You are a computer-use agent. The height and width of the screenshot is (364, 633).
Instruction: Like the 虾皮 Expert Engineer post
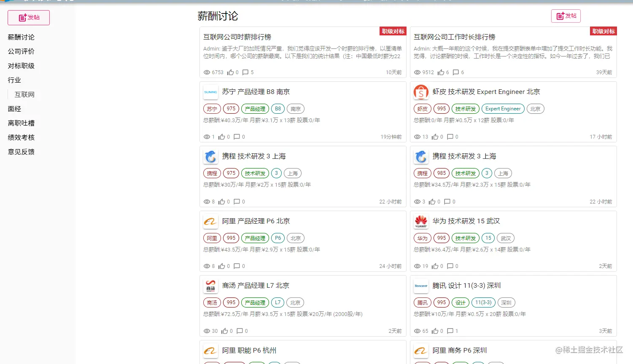pos(435,137)
